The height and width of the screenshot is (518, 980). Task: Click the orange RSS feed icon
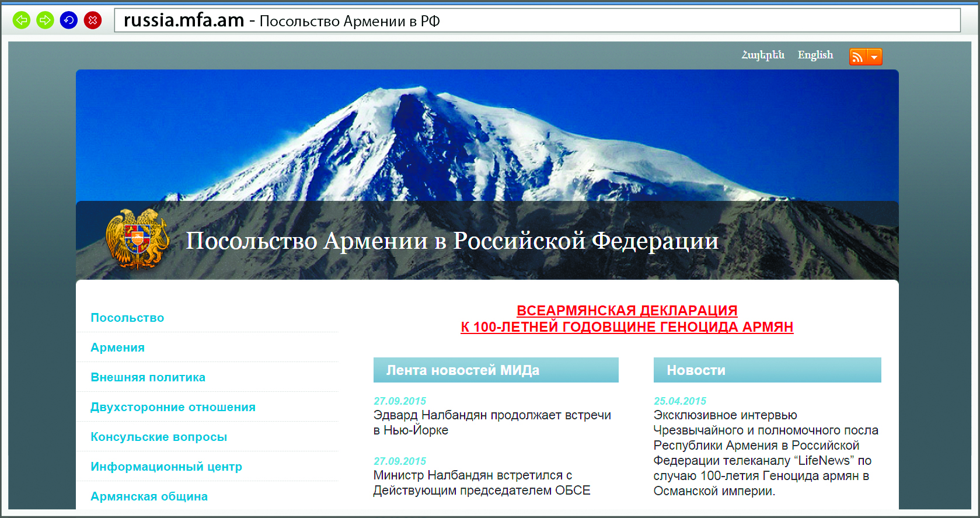857,57
